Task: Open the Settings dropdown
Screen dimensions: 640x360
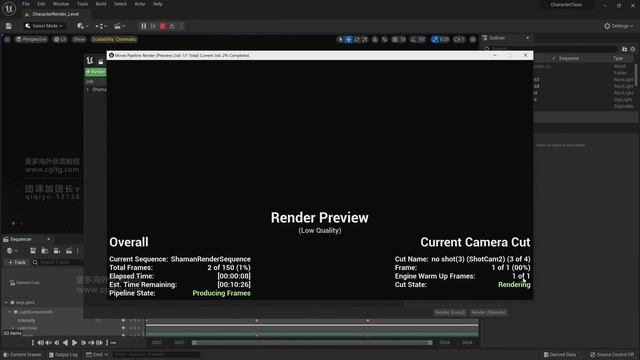Action: coord(619,26)
